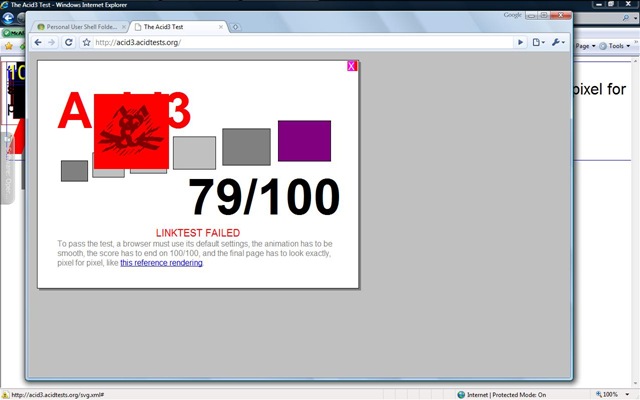The width and height of the screenshot is (640, 400).
Task: Click Chrome's back arrow button
Action: (x=38, y=42)
